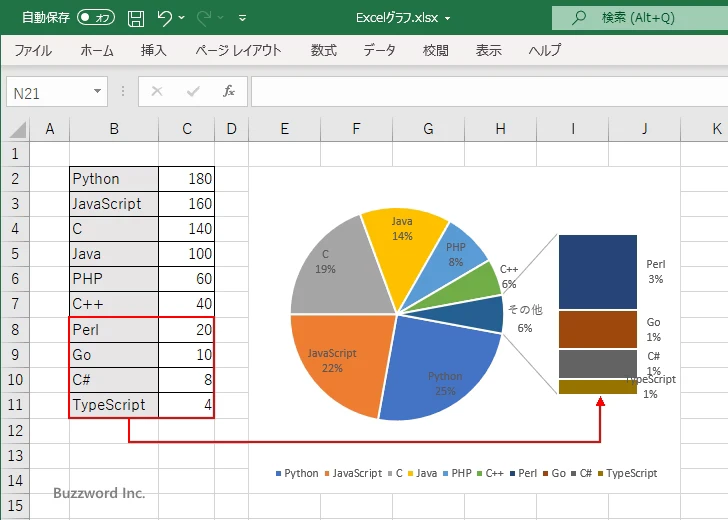Viewport: 728px width, 520px height.
Task: Click in the 検索 (Alt+Q) search box
Action: coord(640,18)
